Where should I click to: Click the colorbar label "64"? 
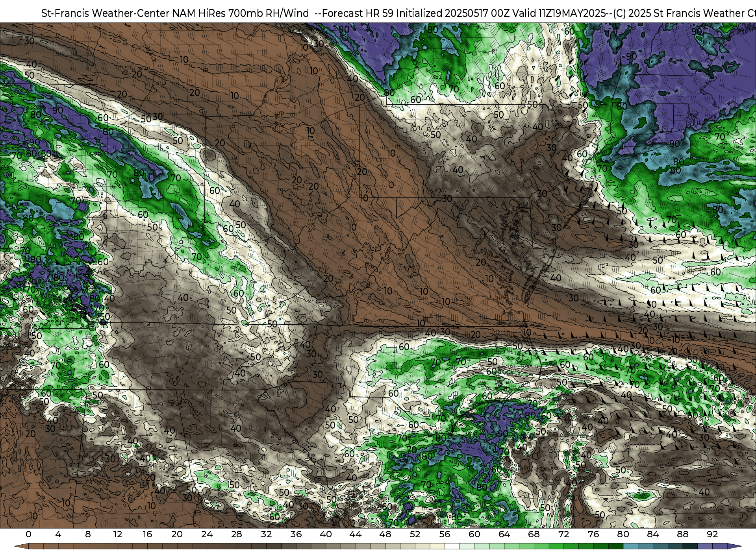pos(504,534)
